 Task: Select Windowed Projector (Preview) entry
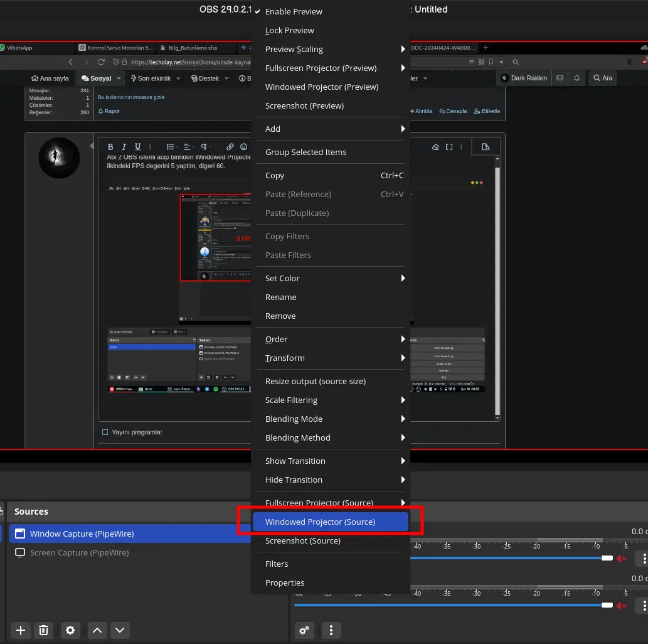tap(330, 87)
